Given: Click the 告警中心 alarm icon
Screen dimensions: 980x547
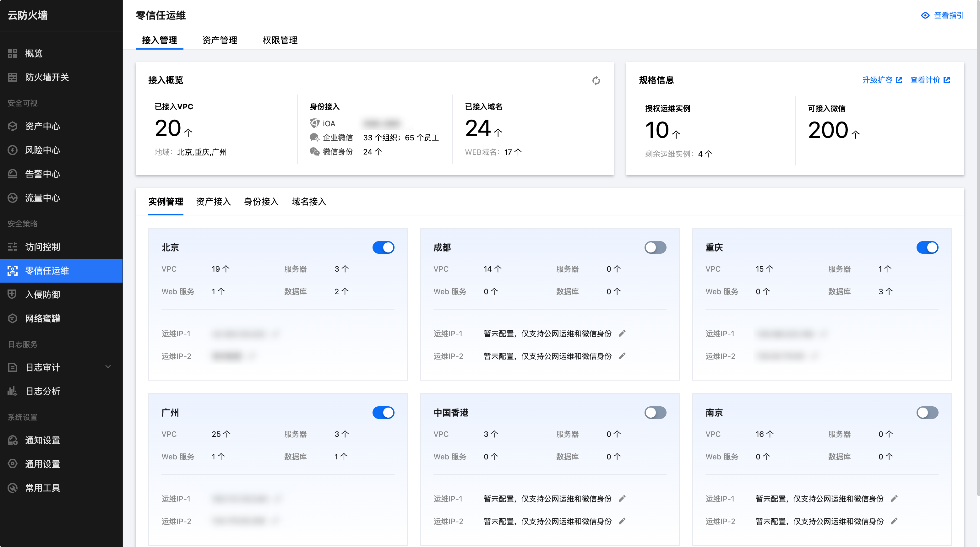Looking at the screenshot, I should click(13, 174).
